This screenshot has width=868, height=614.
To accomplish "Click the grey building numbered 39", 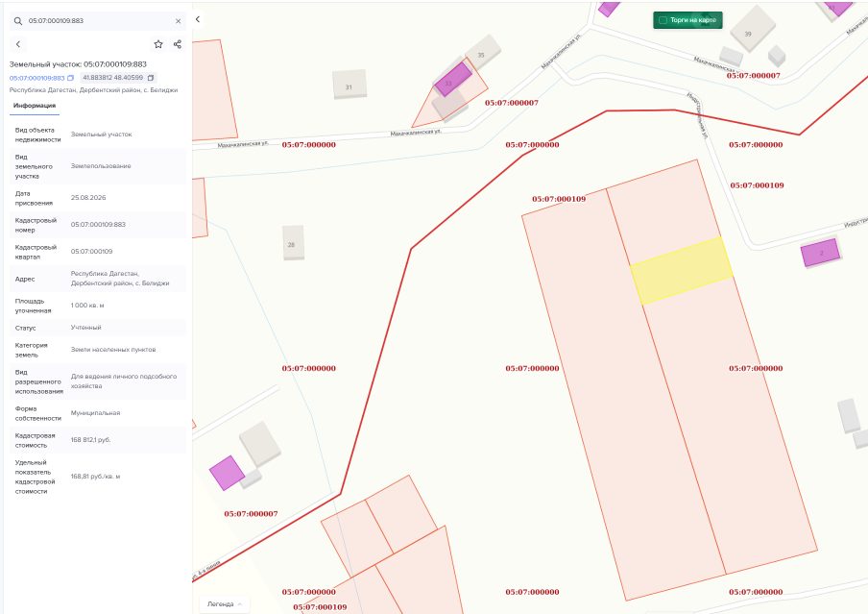I will coord(753,30).
